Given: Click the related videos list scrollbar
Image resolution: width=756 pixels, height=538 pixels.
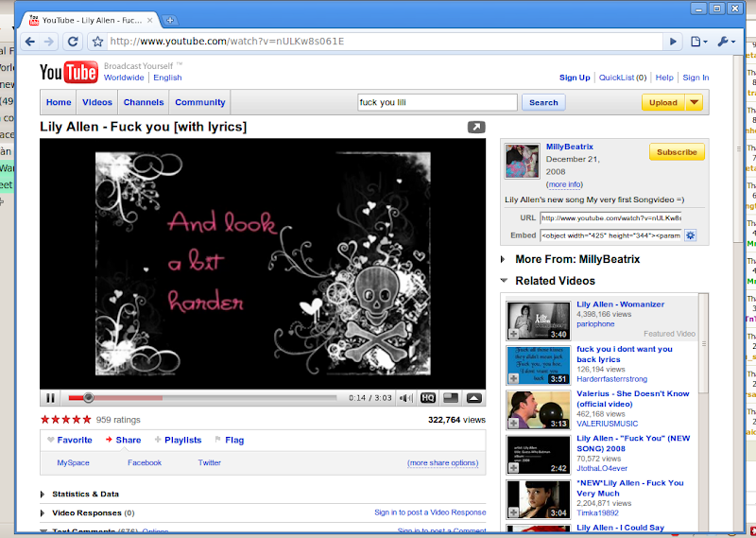Looking at the screenshot, I should [x=703, y=343].
